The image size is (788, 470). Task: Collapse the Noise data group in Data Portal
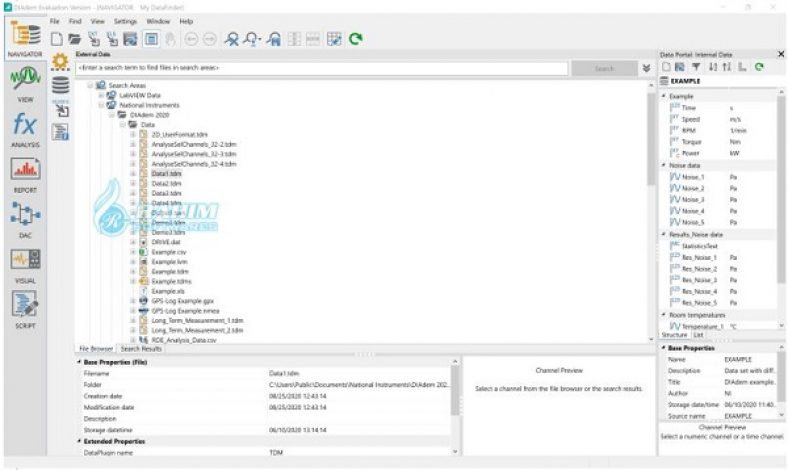tap(664, 165)
